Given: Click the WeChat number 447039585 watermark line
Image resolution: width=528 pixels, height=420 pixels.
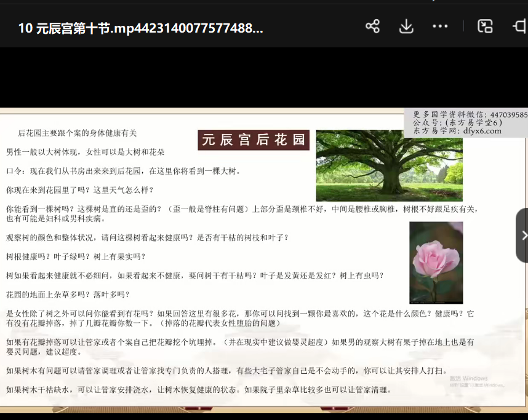Looking at the screenshot, I should (x=470, y=114).
